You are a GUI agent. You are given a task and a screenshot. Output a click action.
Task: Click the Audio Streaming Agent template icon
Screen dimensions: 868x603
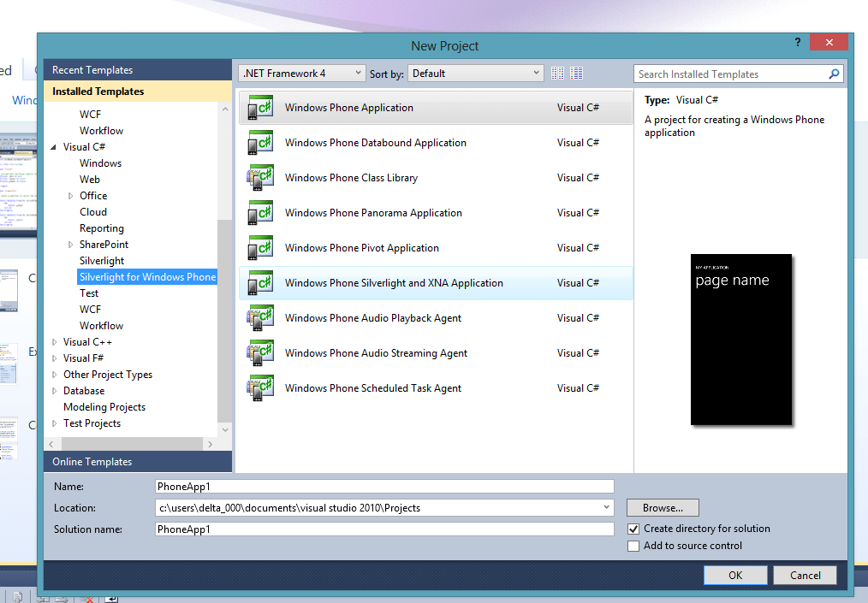tap(260, 353)
